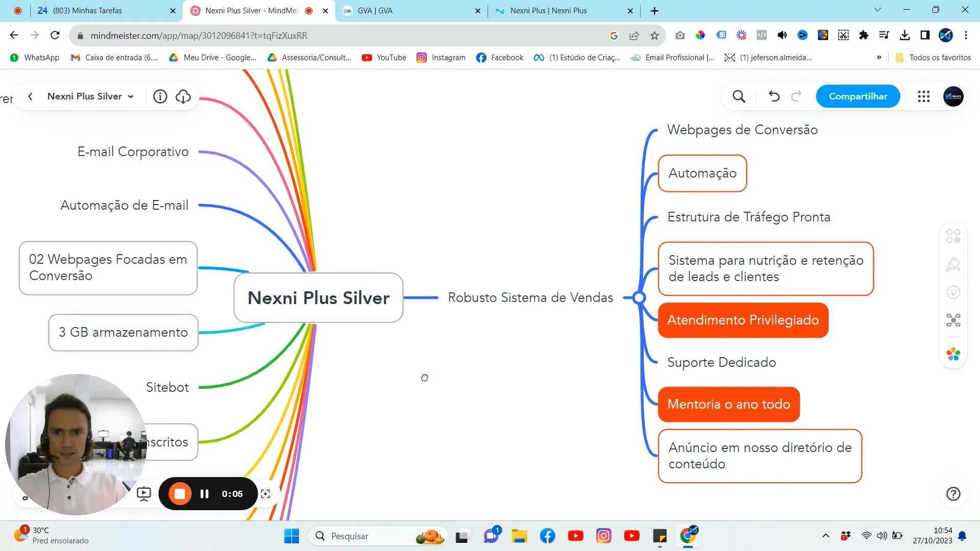
Task: Open the emoji/icons sidebar panel
Action: 953,292
